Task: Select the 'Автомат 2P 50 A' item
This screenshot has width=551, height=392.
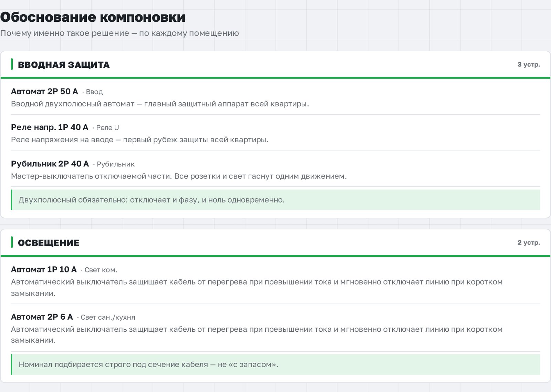Action: pos(44,91)
